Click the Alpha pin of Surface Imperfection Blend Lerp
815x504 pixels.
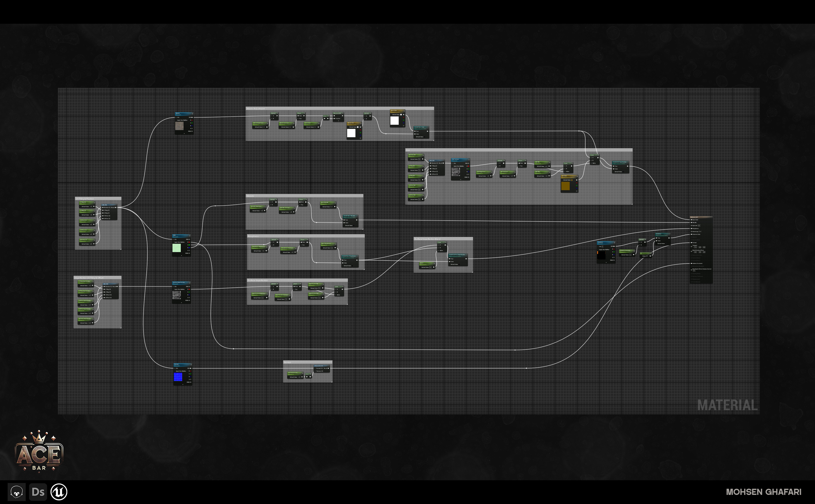pos(439,251)
